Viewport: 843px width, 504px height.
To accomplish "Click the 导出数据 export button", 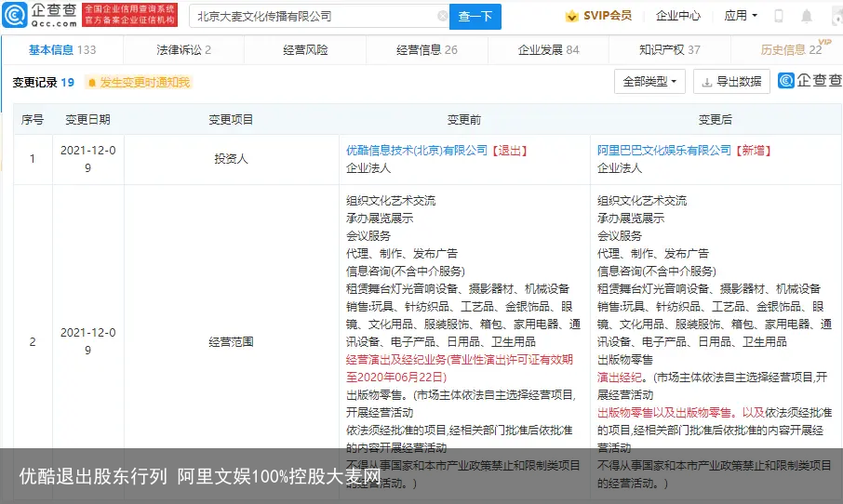I will [x=731, y=82].
